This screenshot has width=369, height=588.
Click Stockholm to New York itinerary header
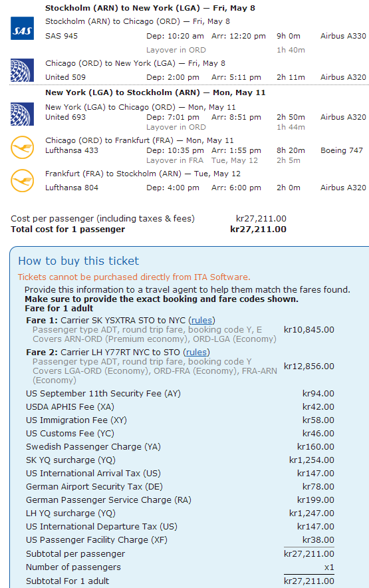(x=150, y=8)
